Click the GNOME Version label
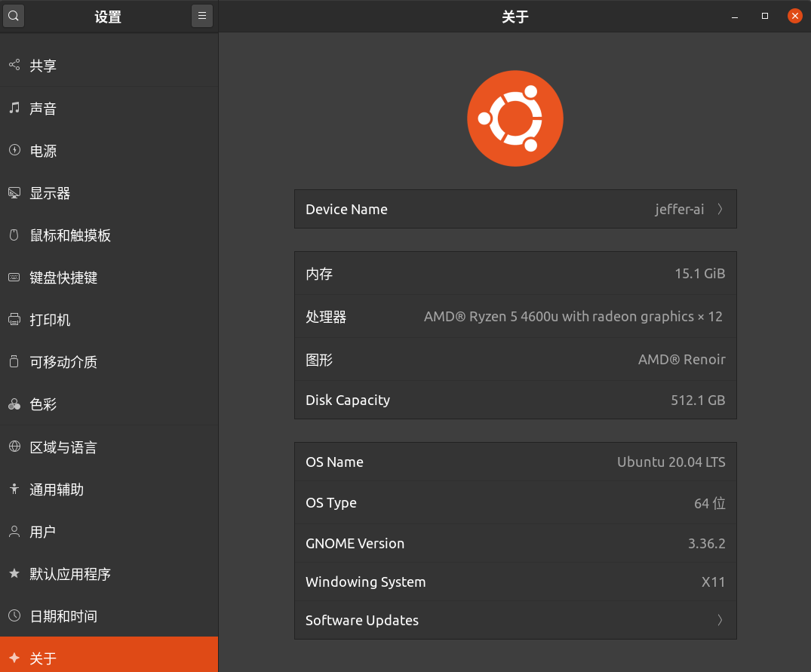811x672 pixels. (355, 543)
